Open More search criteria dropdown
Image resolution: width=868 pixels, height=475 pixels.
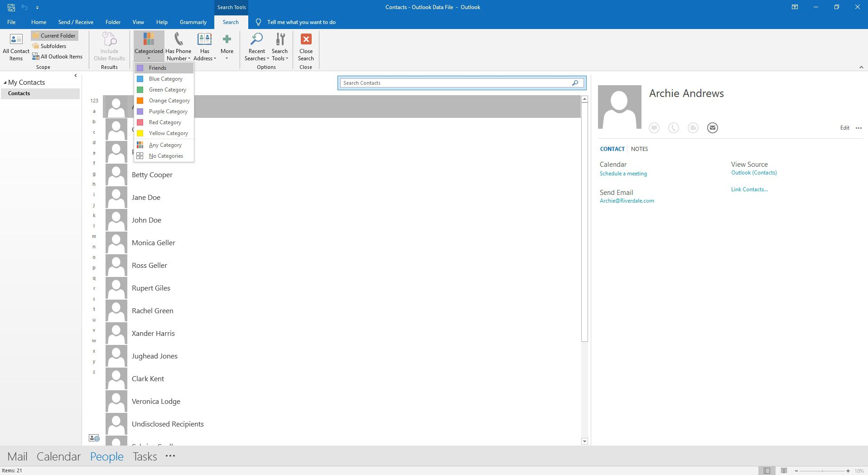(x=227, y=47)
